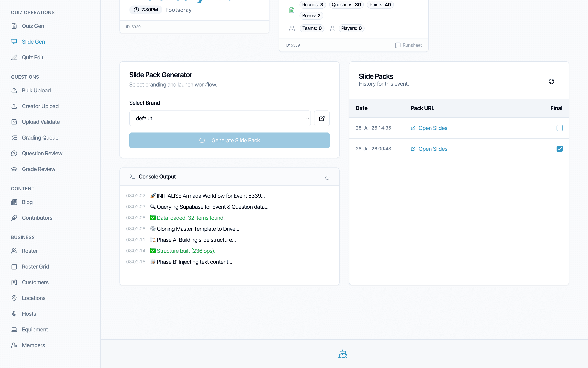Uncheck Final for the 09:48 slide pack
Viewport: 588px width, 368px height.
560,149
